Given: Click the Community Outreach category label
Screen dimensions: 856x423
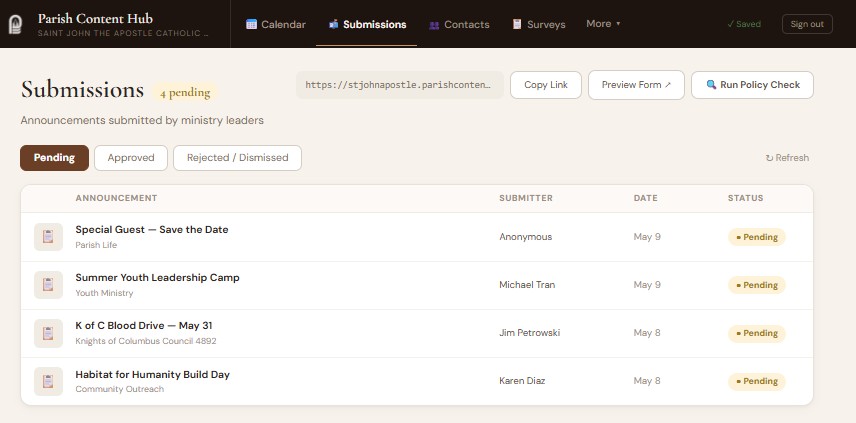Looking at the screenshot, I should [x=120, y=389].
